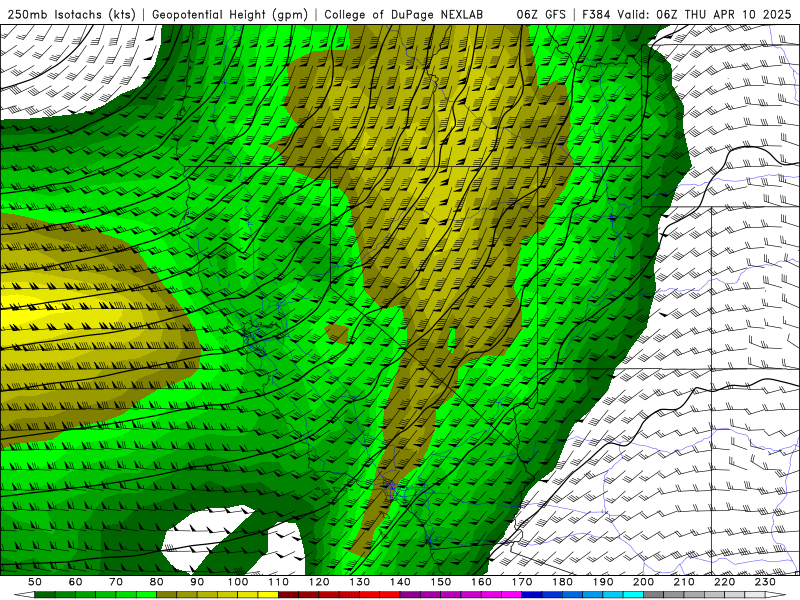Click the dark maroon swatch in the color bar
The height and width of the screenshot is (600, 800).
(x=288, y=595)
